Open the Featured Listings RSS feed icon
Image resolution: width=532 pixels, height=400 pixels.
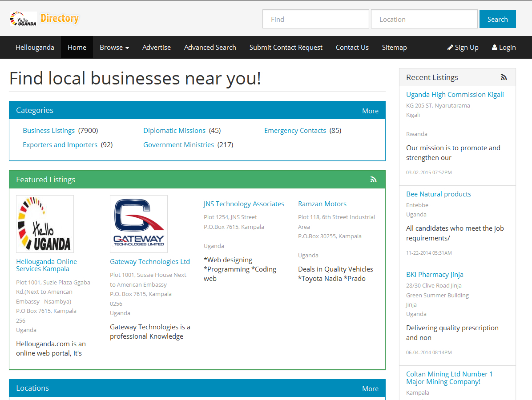pos(373,180)
